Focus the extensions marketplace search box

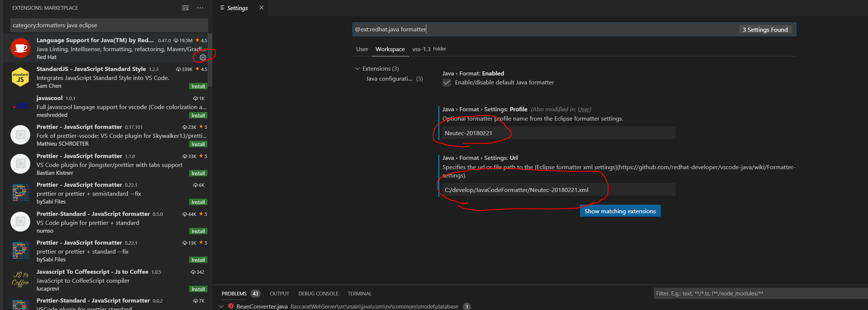tap(109, 25)
